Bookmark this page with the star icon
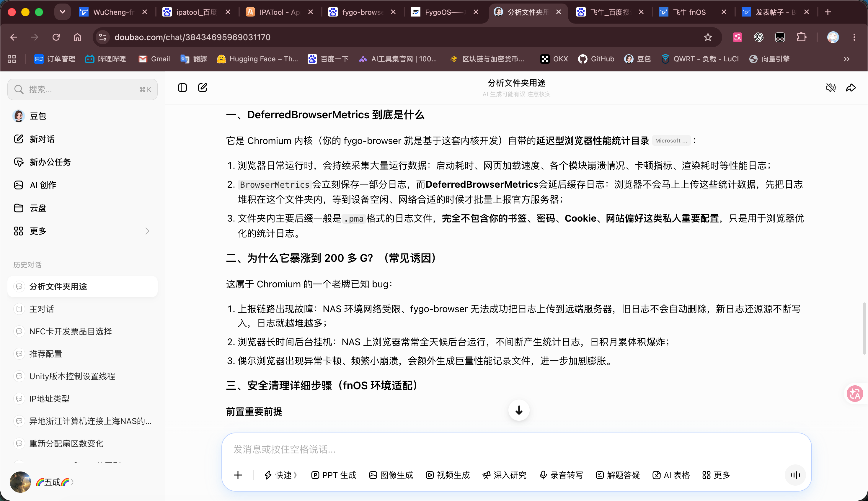 click(x=708, y=37)
